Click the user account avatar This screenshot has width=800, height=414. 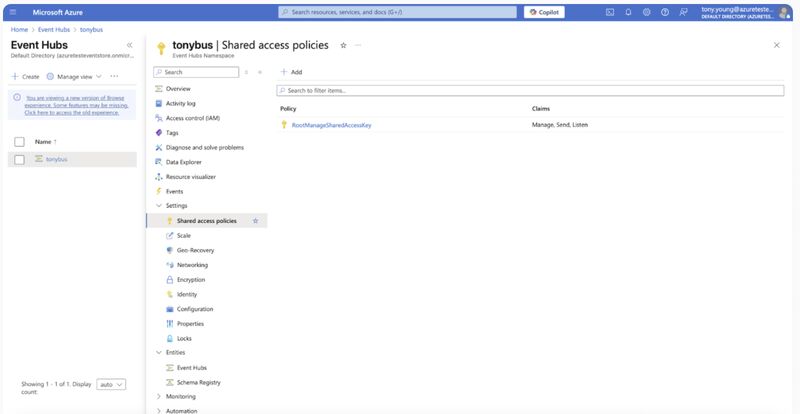784,13
